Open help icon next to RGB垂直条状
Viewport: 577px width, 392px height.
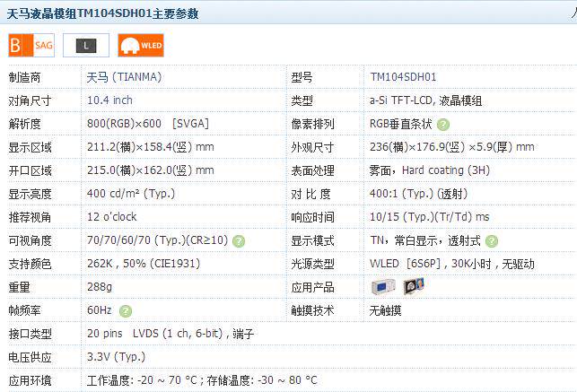pos(443,125)
